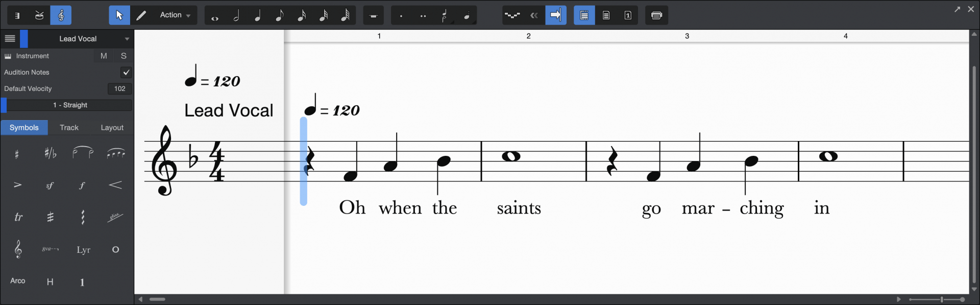
Task: Toggle the single dotted note modifier
Action: [x=402, y=15]
